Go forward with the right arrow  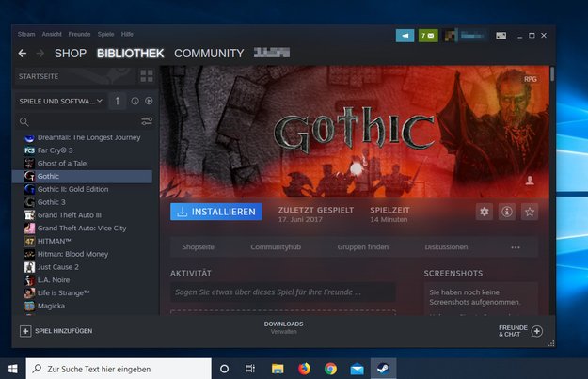(40, 54)
